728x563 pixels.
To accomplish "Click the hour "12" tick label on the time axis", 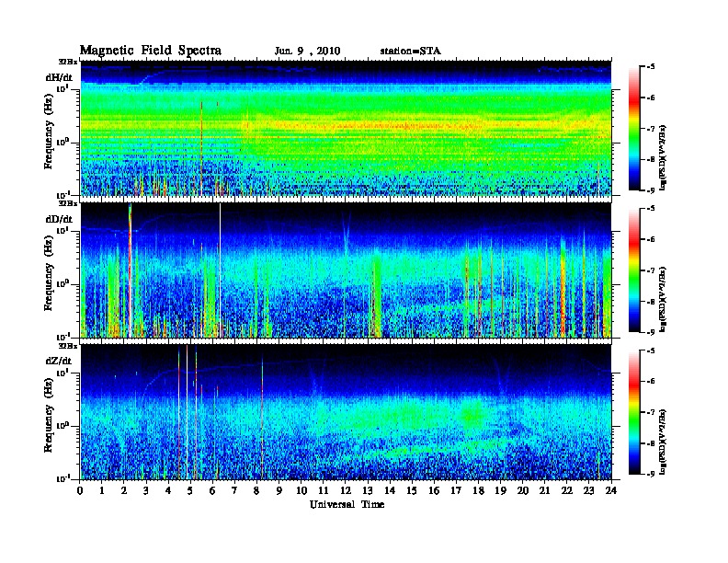I will [346, 490].
